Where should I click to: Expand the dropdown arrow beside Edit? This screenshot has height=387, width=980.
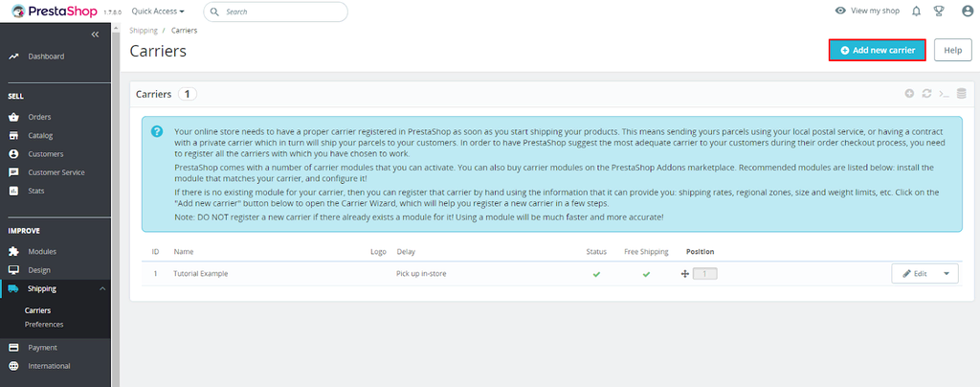(947, 274)
